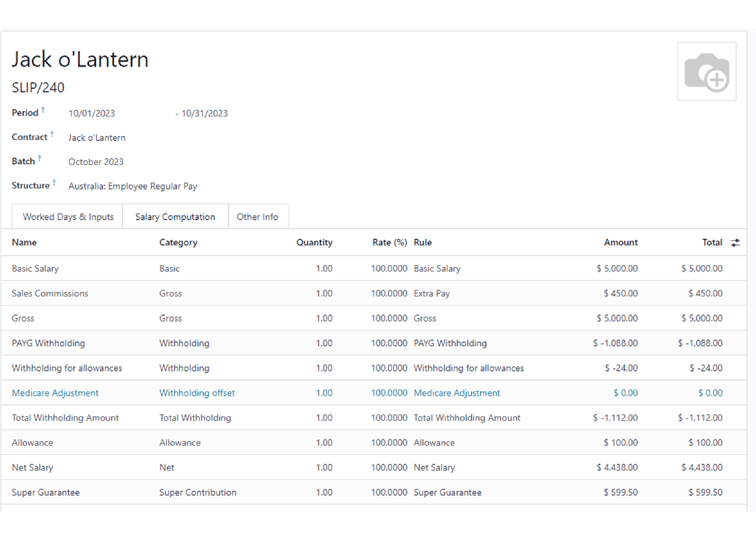Open the optional columns sliders icon beside Total

[x=736, y=242]
